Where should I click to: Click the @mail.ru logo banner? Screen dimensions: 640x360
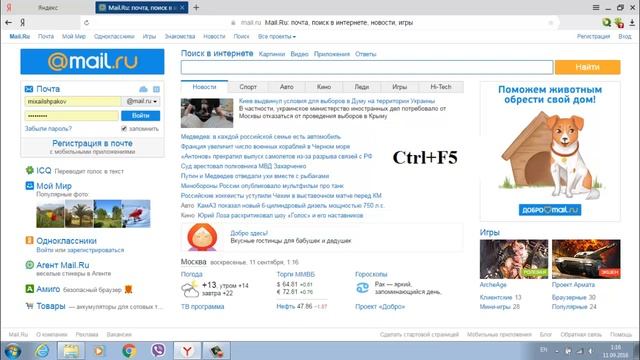point(92,62)
